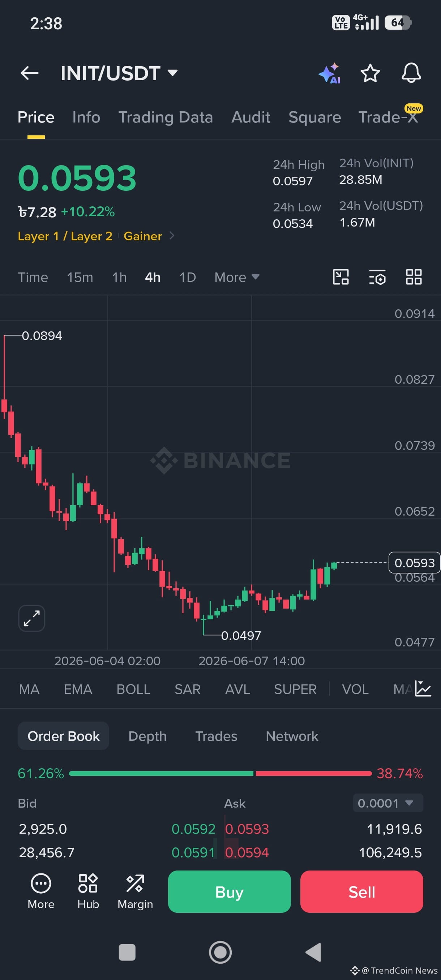Tap Android recent apps square button
The height and width of the screenshot is (980, 441).
point(127,953)
